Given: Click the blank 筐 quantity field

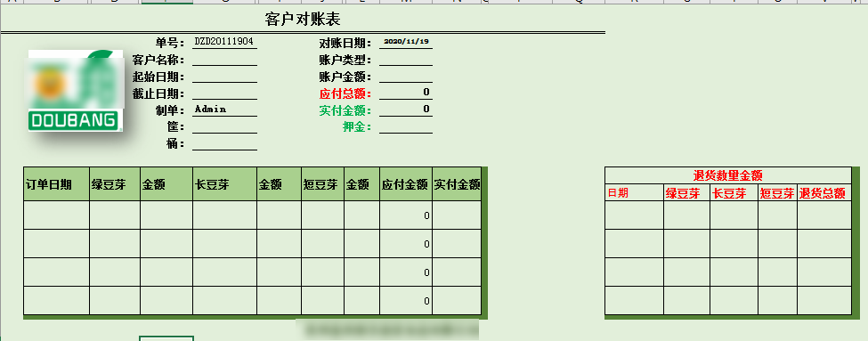Looking at the screenshot, I should (224, 126).
